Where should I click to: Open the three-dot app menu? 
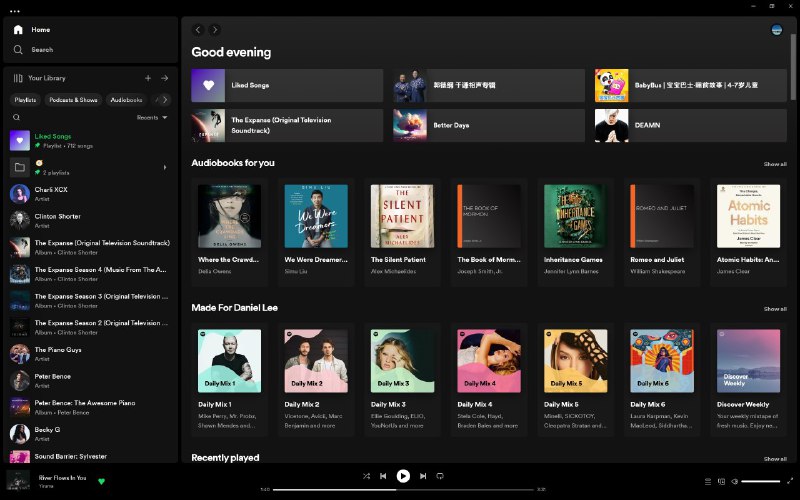[x=15, y=11]
